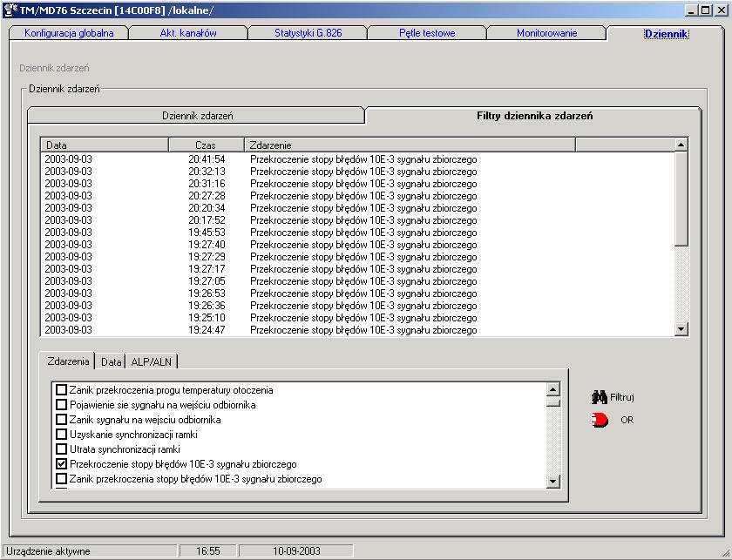This screenshot has width=732, height=560.
Task: Open the ALP/ALN filter tab
Action: [152, 361]
